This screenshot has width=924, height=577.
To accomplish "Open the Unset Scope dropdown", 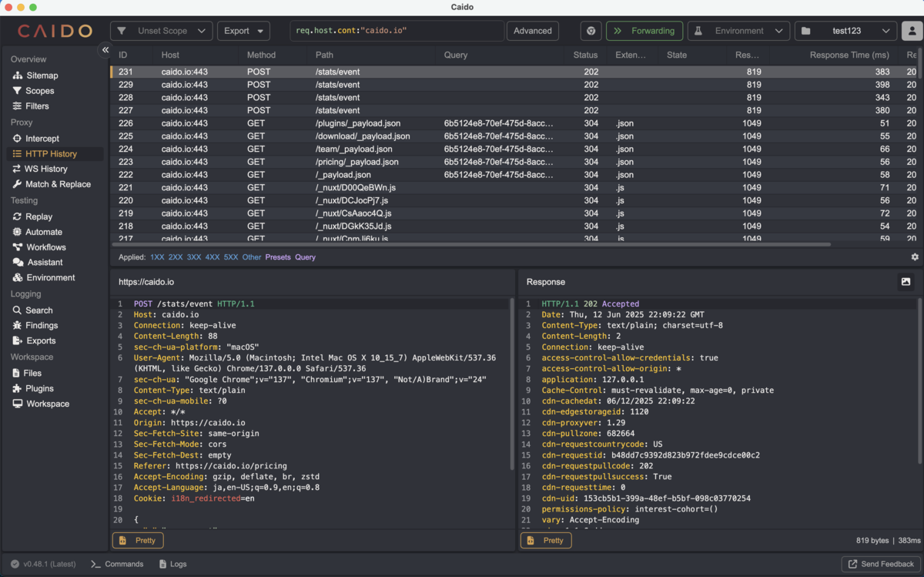I will (x=162, y=31).
